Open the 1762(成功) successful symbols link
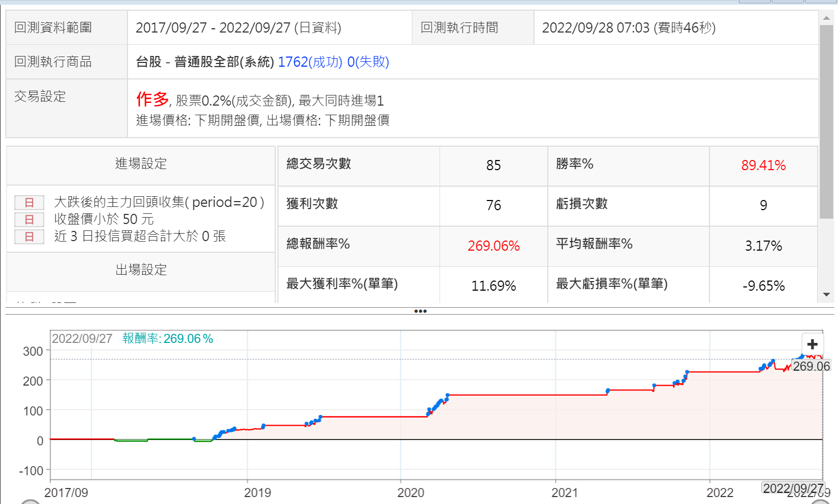 tap(310, 62)
